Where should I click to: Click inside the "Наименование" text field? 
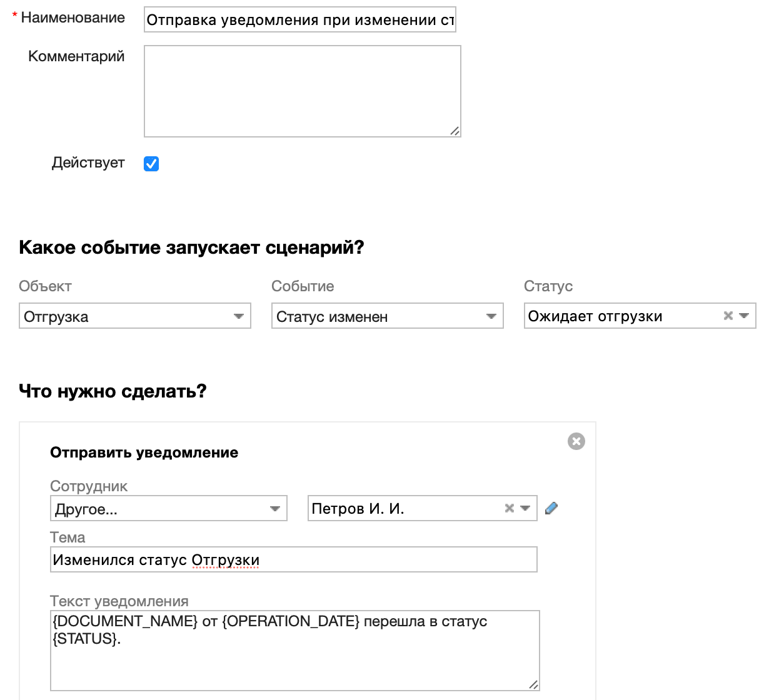pos(300,19)
